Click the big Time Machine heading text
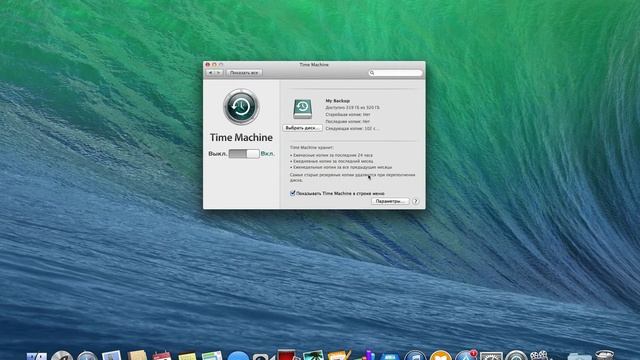Viewport: 640px width, 360px height. pyautogui.click(x=241, y=138)
